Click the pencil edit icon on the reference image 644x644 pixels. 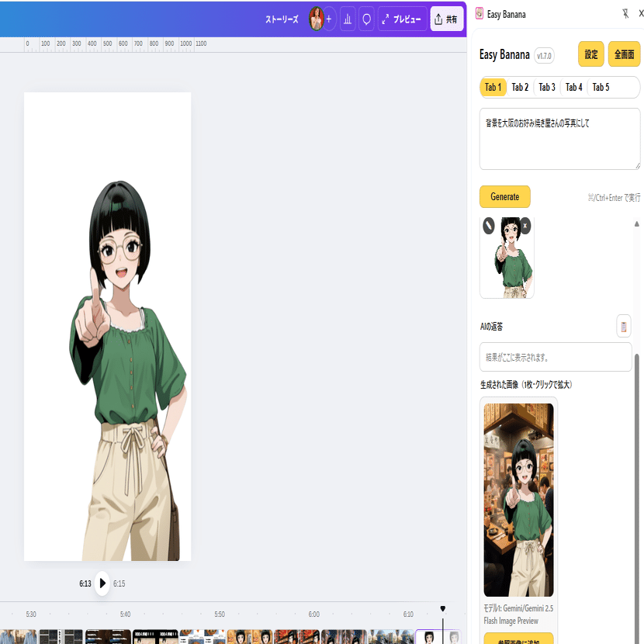click(x=488, y=226)
